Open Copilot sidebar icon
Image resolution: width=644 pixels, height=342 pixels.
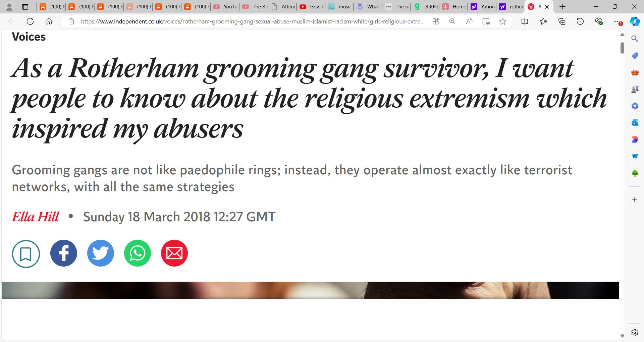point(635,21)
